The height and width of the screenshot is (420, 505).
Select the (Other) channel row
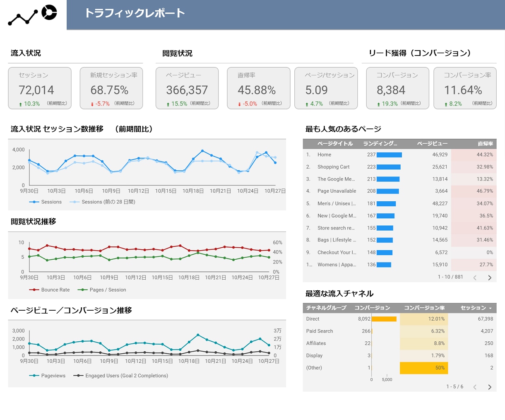pyautogui.click(x=399, y=368)
